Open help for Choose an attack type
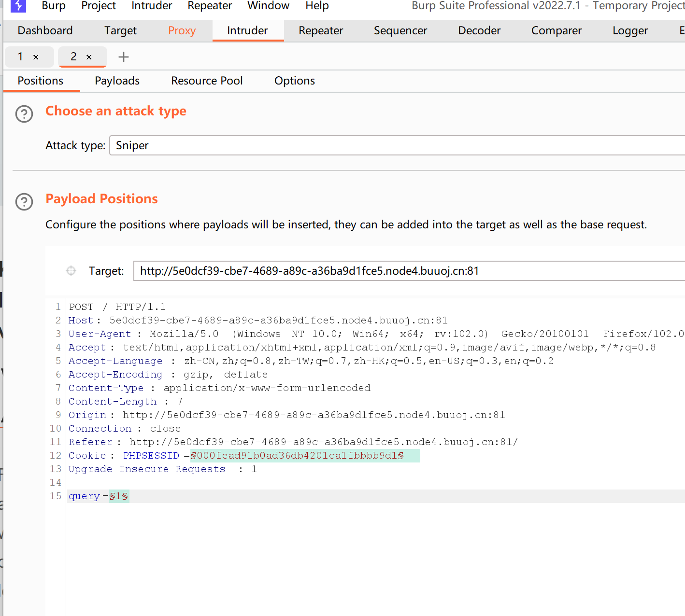The image size is (685, 616). click(x=24, y=114)
